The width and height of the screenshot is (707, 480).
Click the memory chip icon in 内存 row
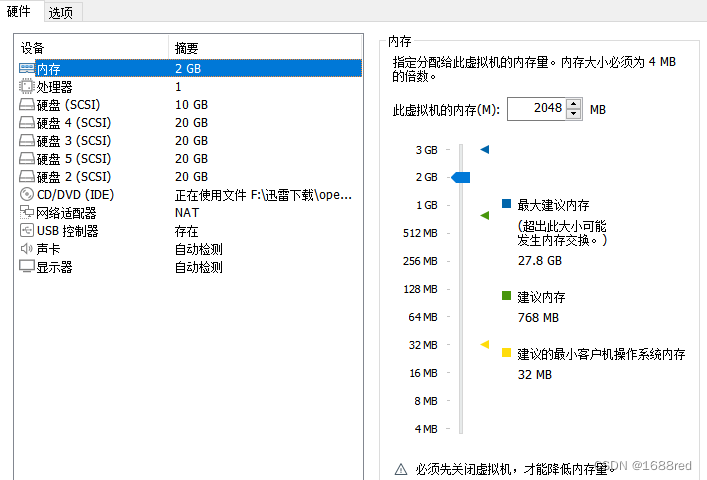[27, 68]
